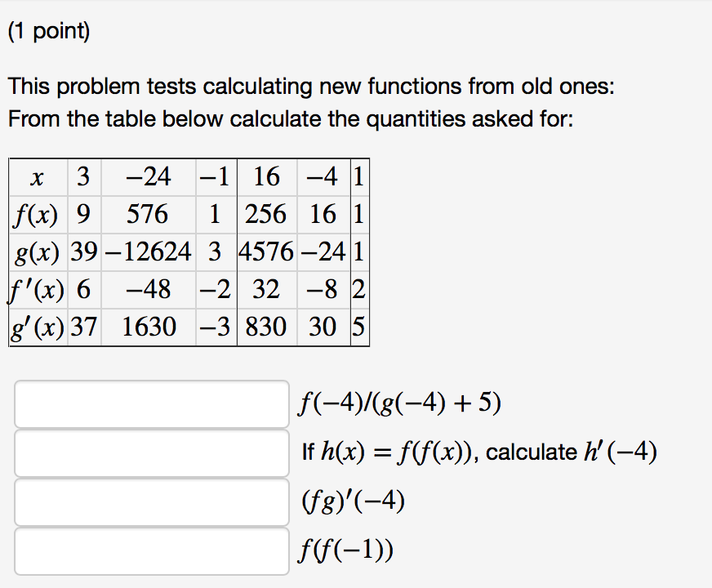This screenshot has width=712, height=588.
Task: Click the row label g'(x)
Action: click(36, 327)
